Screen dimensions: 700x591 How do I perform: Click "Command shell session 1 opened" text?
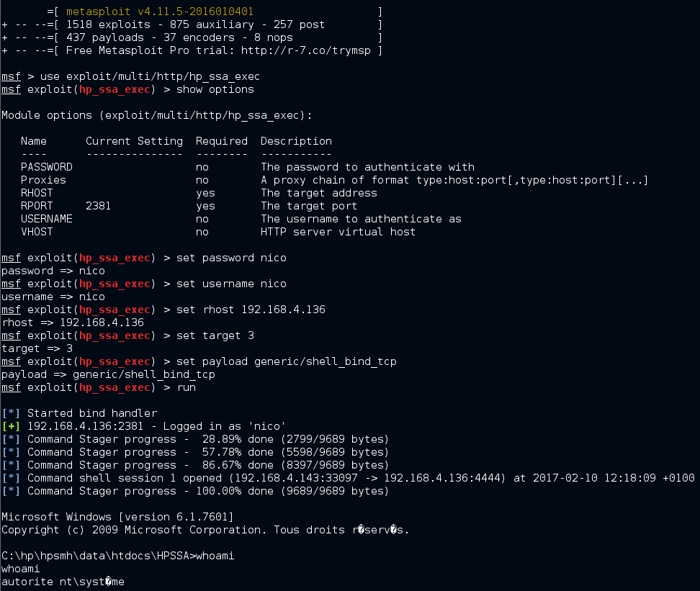(125, 477)
